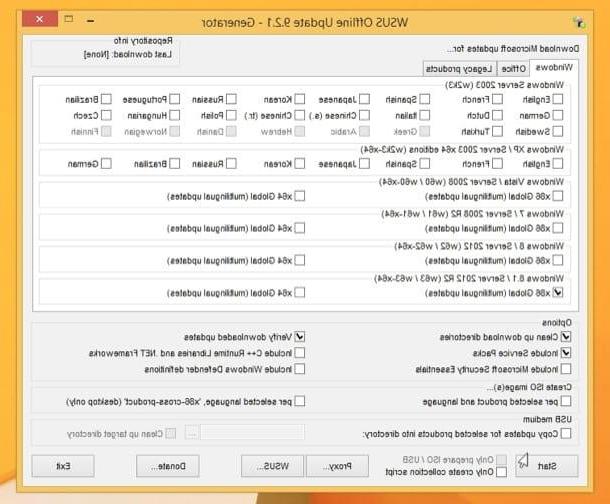610x504 pixels.
Task: Check German under Windows Server 2003 (w2k3)
Action: click(x=557, y=115)
